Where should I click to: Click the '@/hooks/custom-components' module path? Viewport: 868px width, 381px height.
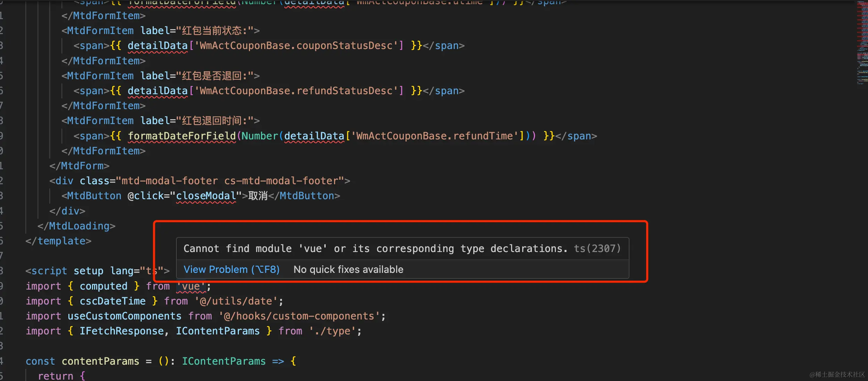pyautogui.click(x=299, y=316)
